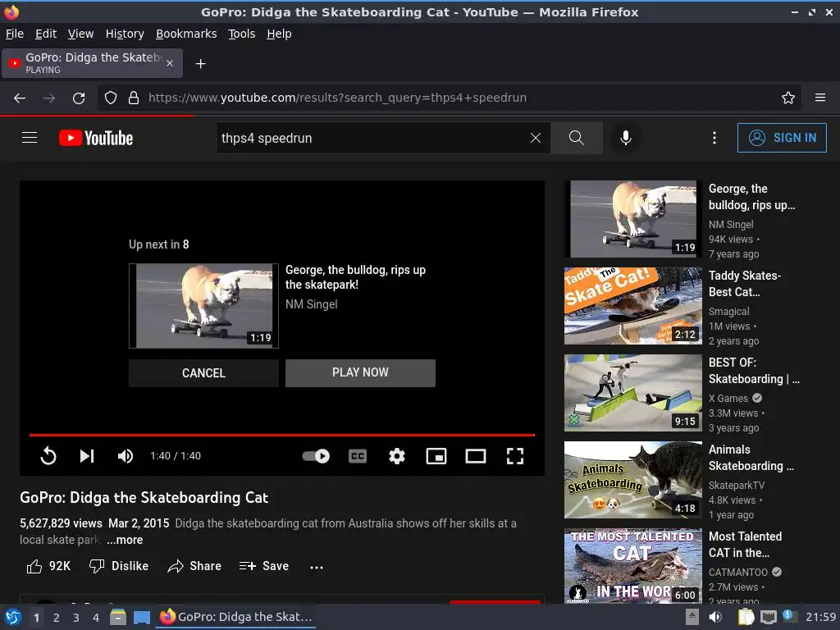Screen dimensions: 840x630
Task: Open the Firefox application hamburger menu
Action: 820,98
